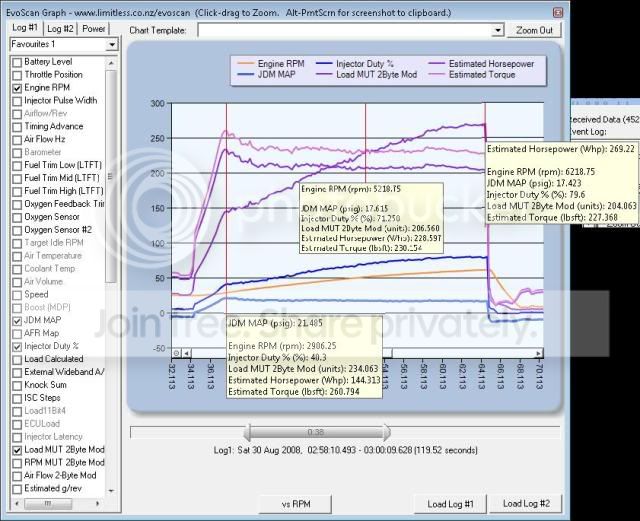
Task: Close the EvoScan Graph window
Action: pyautogui.click(x=557, y=13)
